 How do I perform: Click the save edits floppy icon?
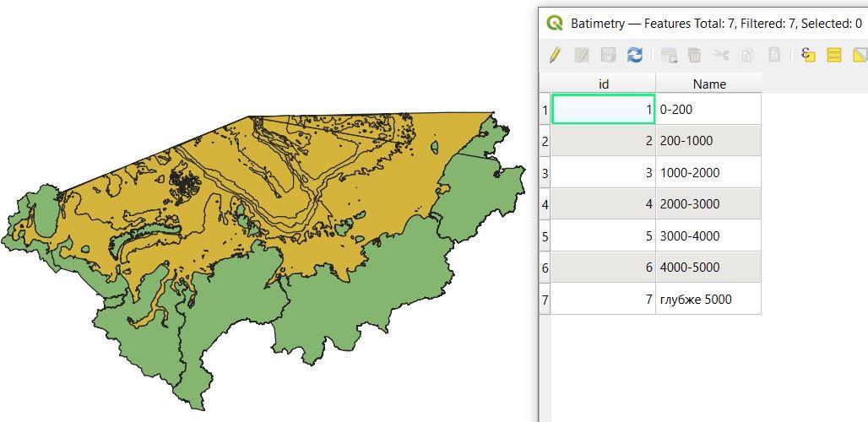tap(608, 55)
